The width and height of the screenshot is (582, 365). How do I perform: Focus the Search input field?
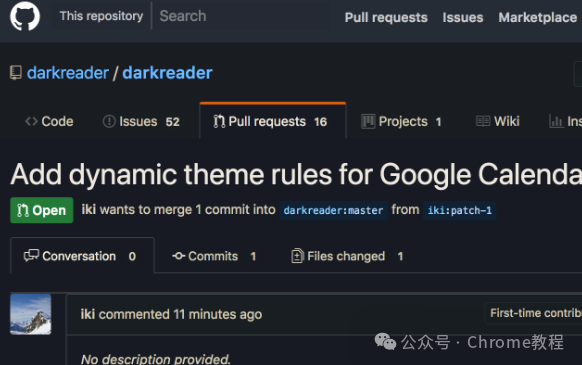tap(241, 16)
